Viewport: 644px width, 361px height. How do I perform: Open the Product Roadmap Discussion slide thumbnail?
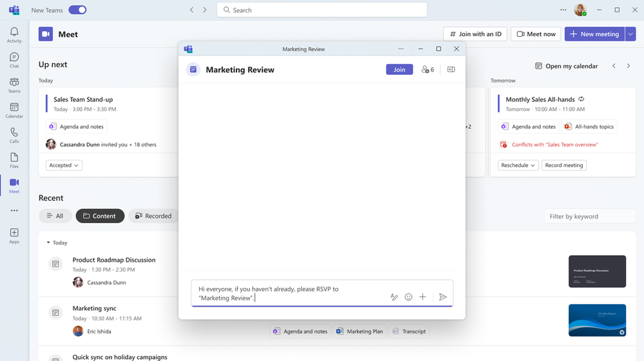pos(597,271)
